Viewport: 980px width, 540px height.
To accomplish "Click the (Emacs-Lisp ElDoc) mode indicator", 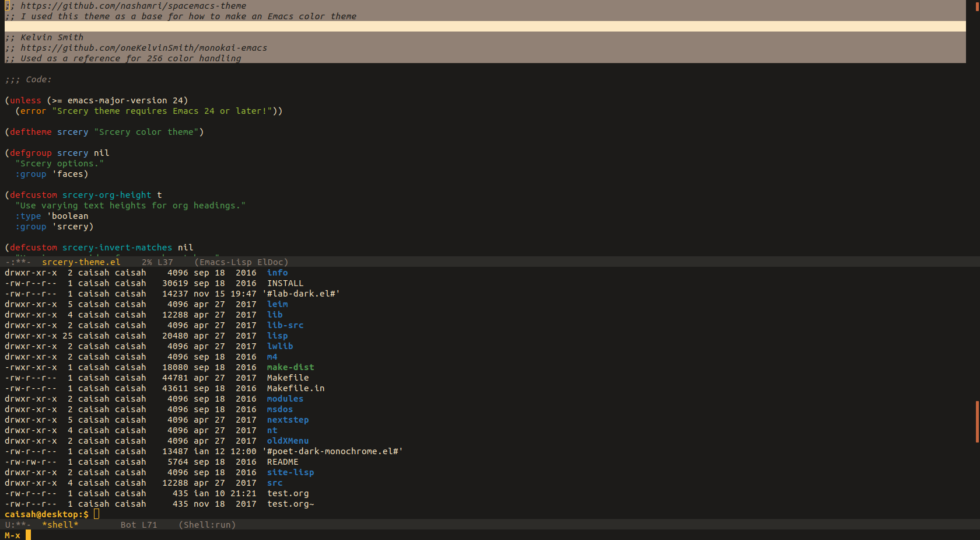I will click(x=241, y=262).
